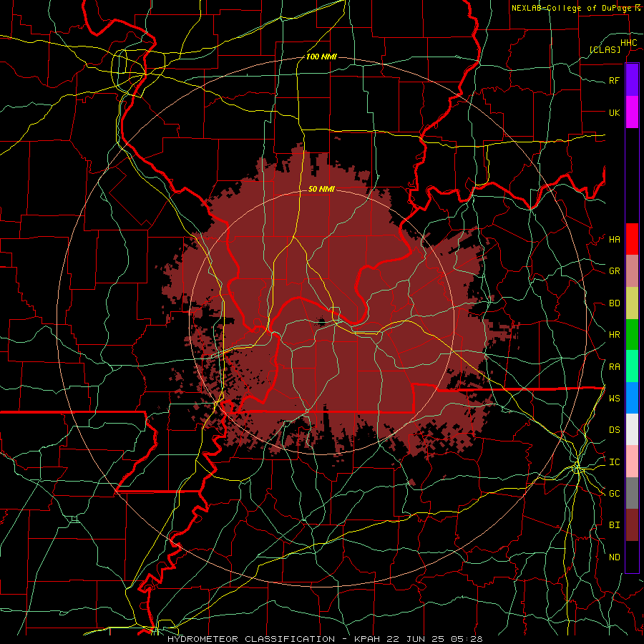Click the blue WS color swatch

(632, 398)
